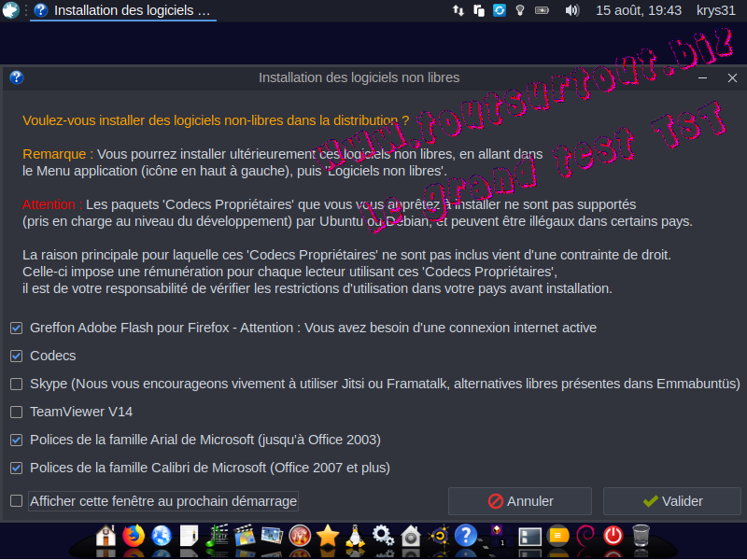Click the red round dock icon
747x560 pixels.
pos(300,536)
